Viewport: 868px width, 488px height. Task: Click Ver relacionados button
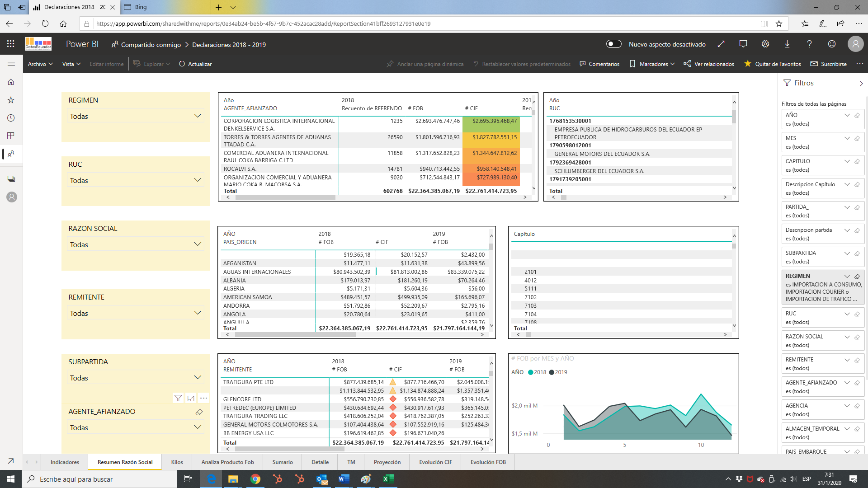[x=709, y=64]
